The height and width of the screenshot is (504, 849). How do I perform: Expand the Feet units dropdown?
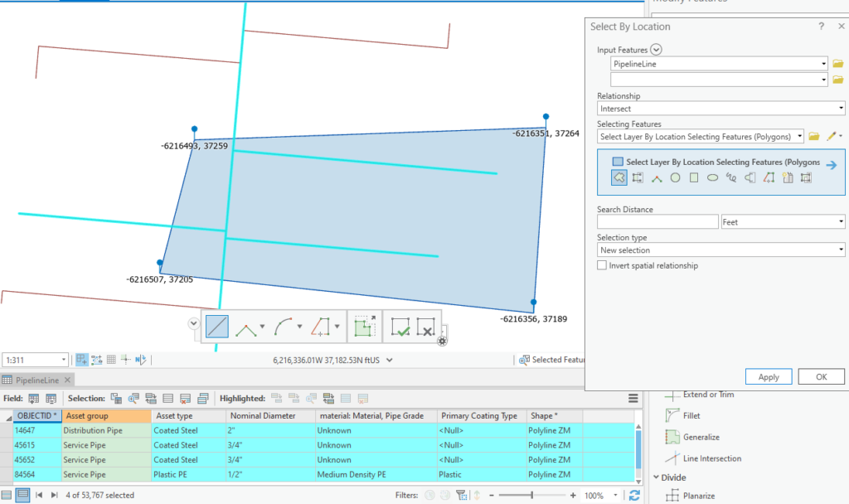pos(782,222)
